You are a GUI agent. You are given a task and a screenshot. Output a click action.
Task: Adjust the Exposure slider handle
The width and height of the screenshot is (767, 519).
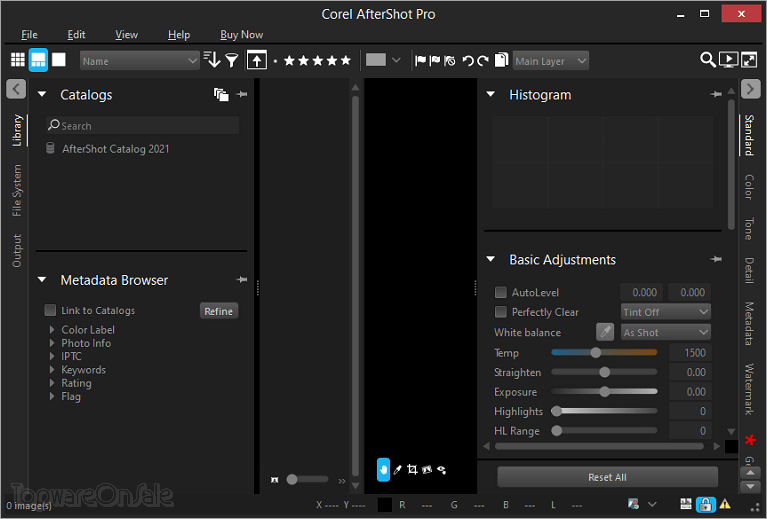coord(605,391)
